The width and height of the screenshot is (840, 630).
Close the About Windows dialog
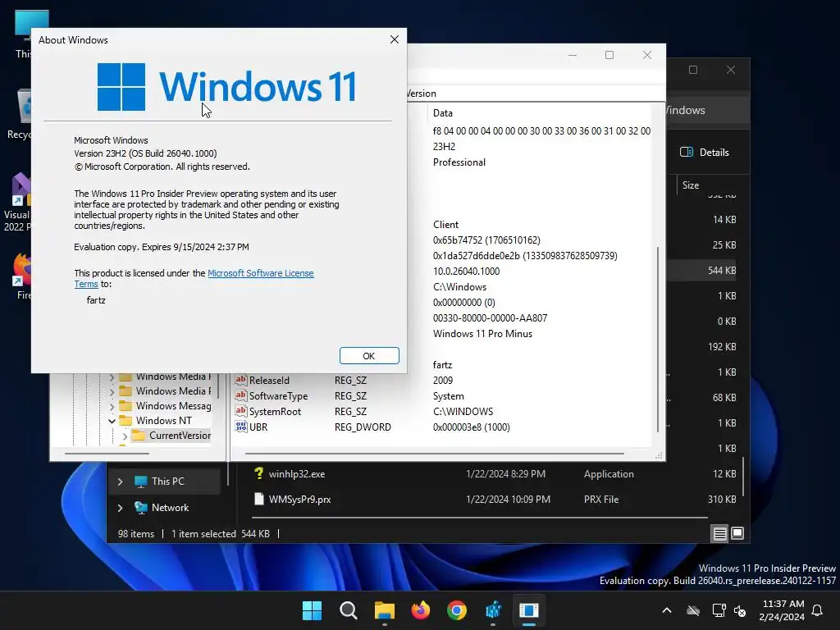395,39
